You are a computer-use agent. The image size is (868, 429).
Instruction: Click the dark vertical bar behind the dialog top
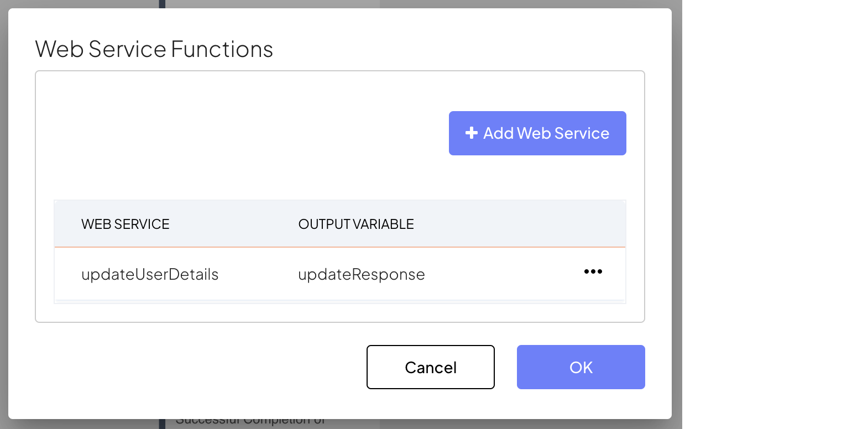(162, 4)
